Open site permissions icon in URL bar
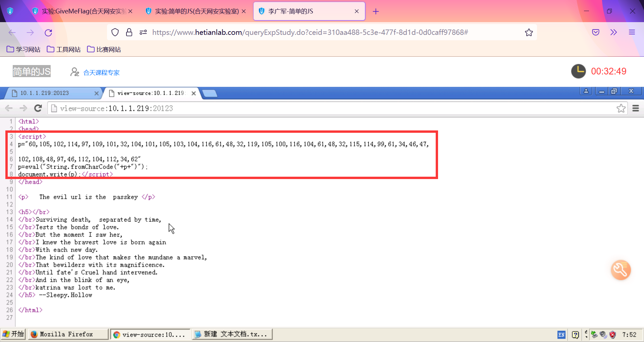The image size is (644, 342). coord(143,32)
